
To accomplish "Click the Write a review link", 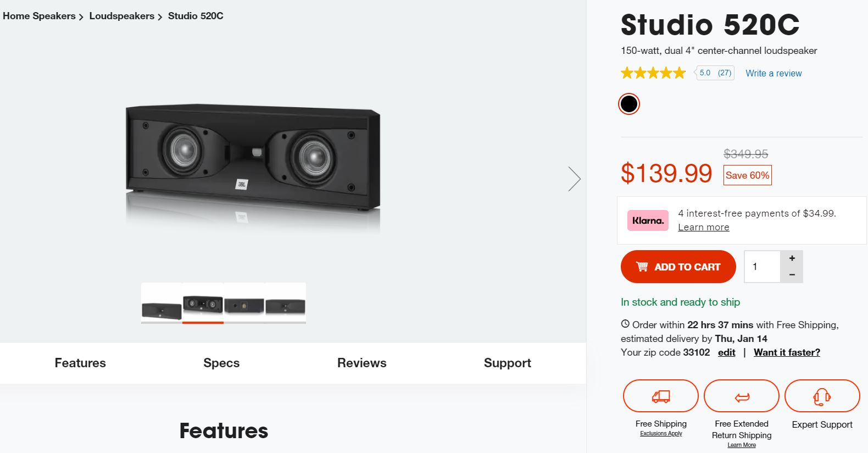I will coord(774,73).
